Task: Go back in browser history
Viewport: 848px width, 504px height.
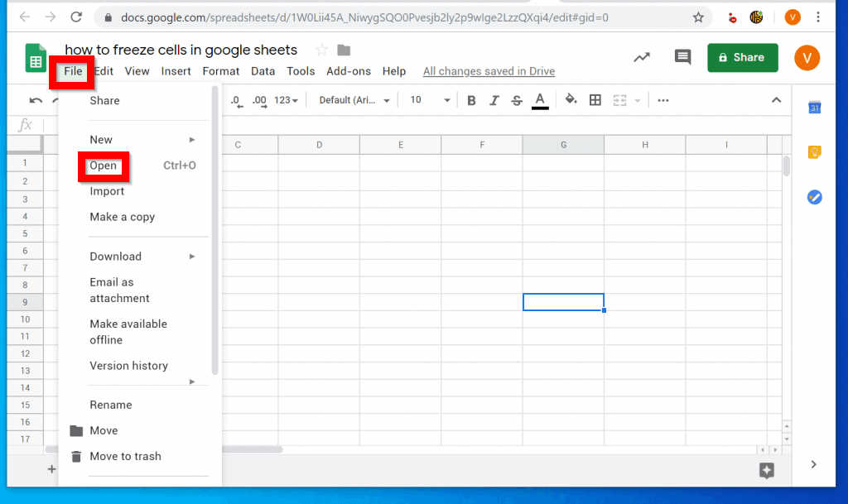Action: 24,17
